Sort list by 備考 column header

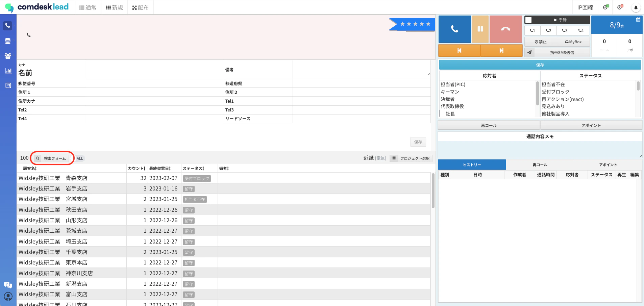click(x=224, y=168)
